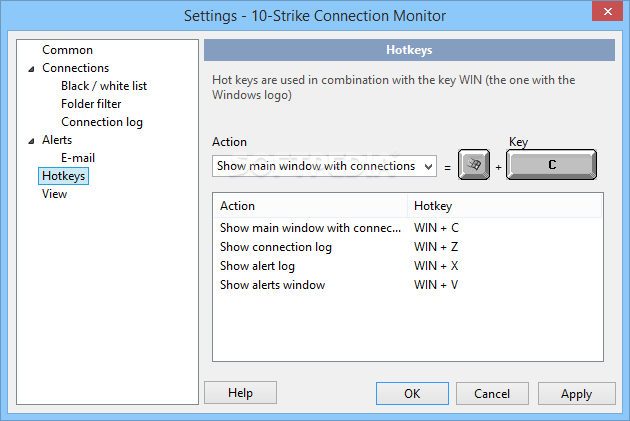Confirm settings with OK button
The width and height of the screenshot is (630, 421).
click(412, 393)
